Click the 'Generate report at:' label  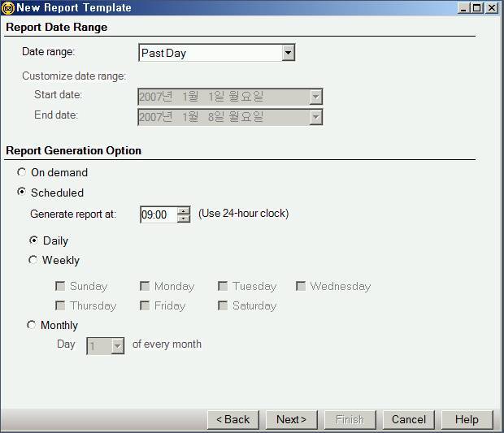tap(73, 214)
